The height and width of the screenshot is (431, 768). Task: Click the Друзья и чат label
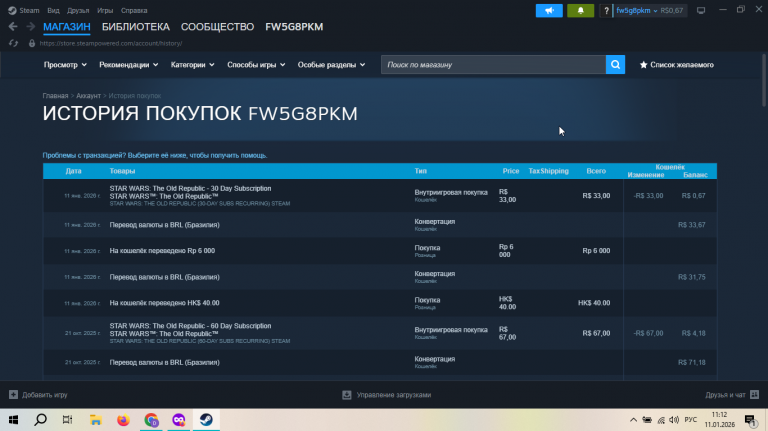[x=725, y=395]
